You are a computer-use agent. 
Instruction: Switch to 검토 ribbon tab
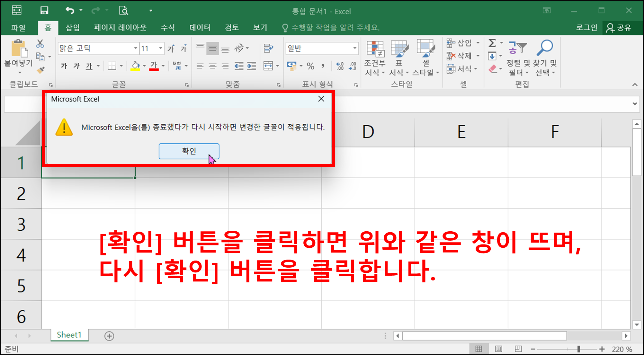[x=232, y=28]
